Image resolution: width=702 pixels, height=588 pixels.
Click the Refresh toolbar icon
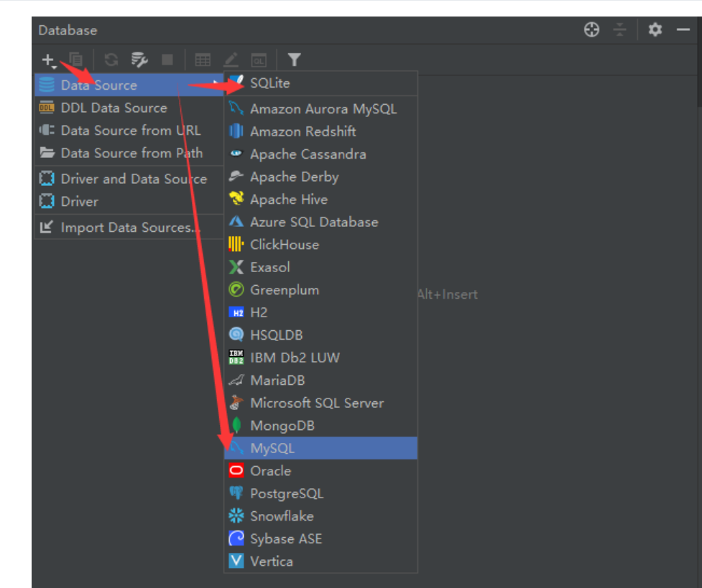111,60
